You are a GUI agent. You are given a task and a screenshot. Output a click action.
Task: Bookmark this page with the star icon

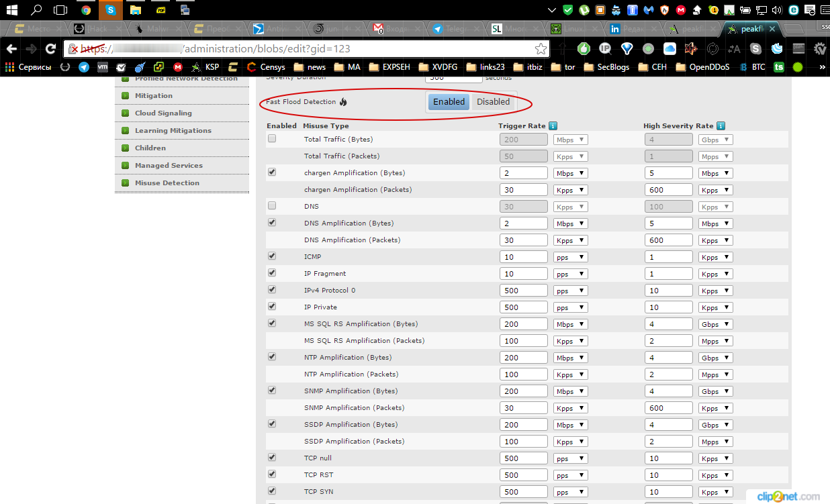(541, 49)
